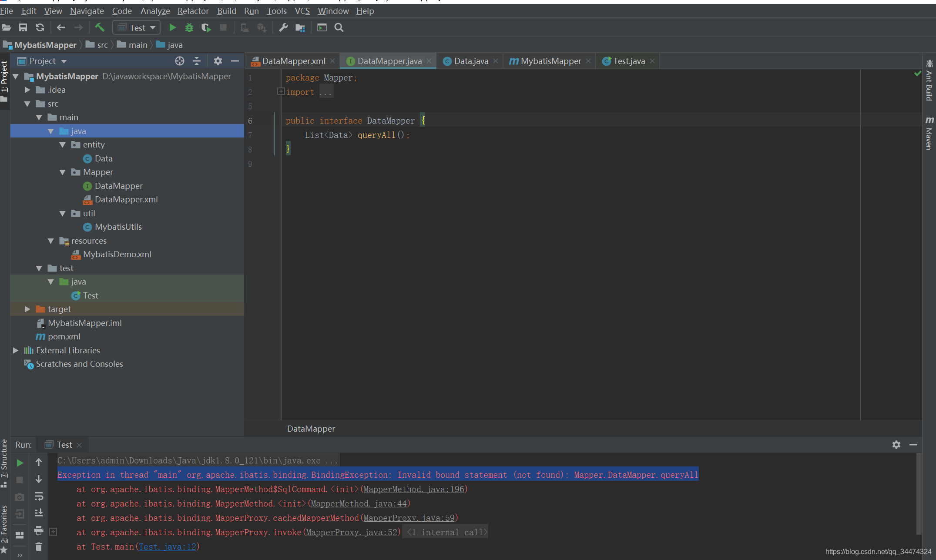Open the Navigate menu
The height and width of the screenshot is (560, 936).
pos(87,11)
